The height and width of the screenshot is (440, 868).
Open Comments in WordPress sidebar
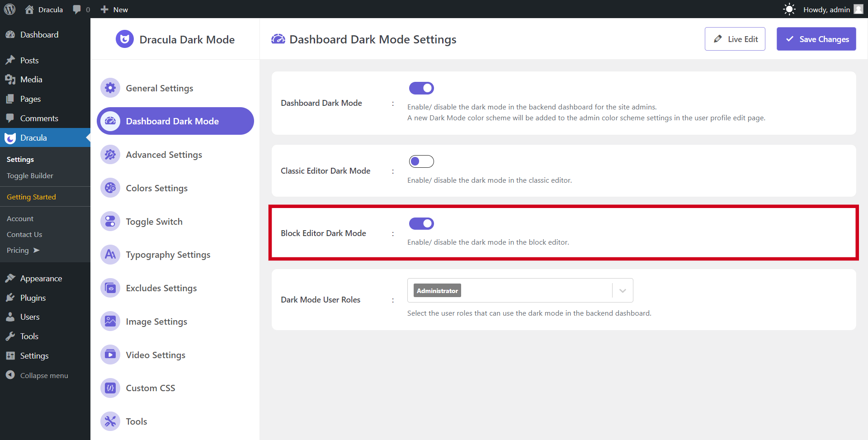tap(45, 118)
